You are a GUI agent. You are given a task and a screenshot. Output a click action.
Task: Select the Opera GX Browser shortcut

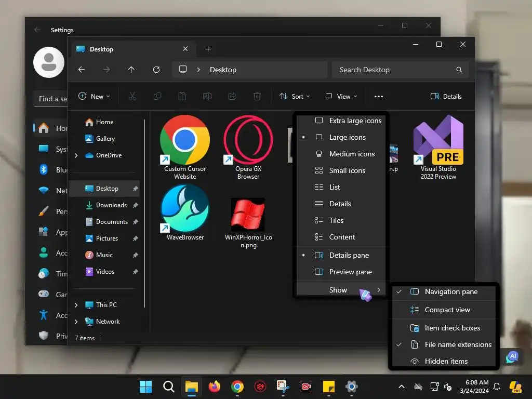tap(248, 147)
